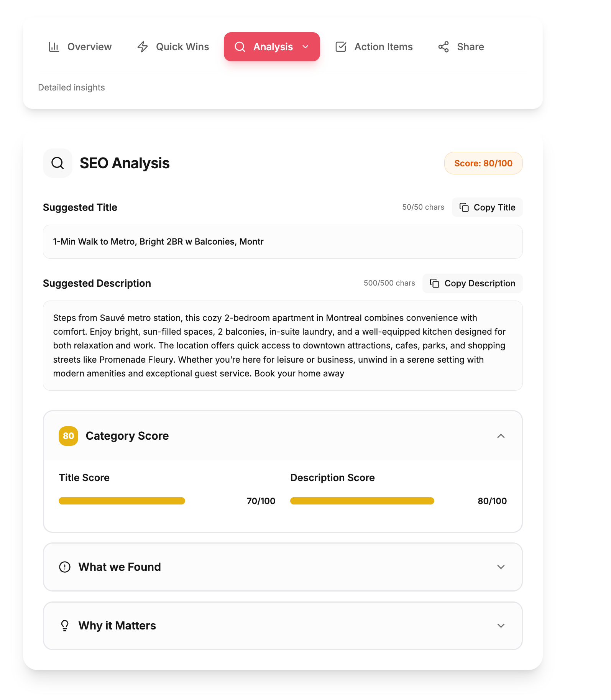Click the suggested description text box
Viewport: 611px width, 700px height.
tap(283, 345)
